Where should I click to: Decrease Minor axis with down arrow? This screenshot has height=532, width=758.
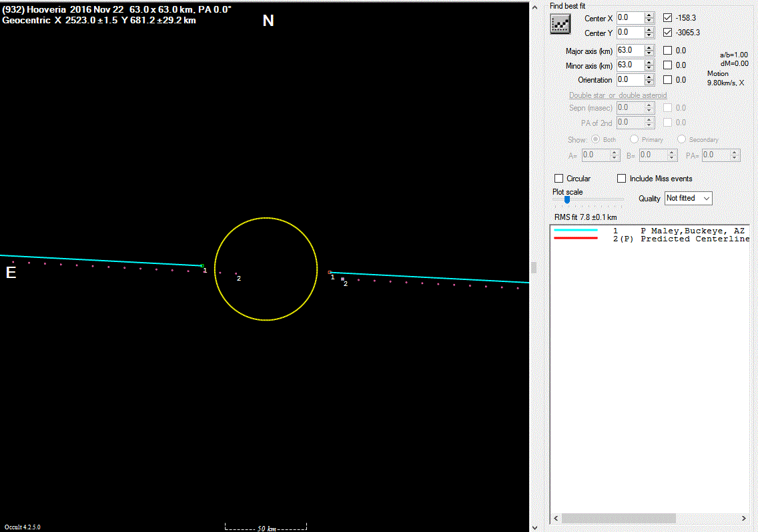[x=649, y=68]
